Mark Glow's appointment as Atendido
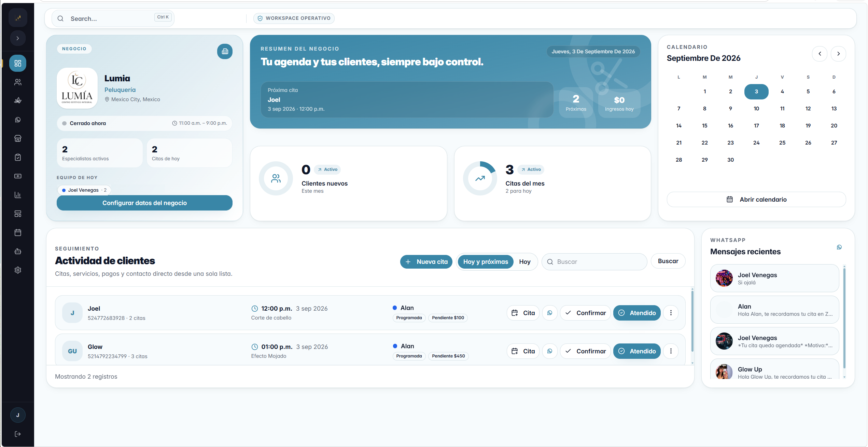The image size is (868, 447). pos(637,351)
